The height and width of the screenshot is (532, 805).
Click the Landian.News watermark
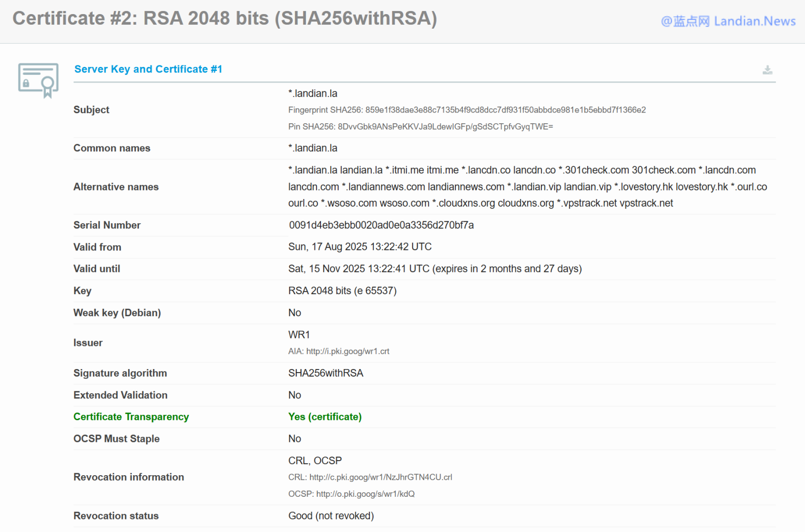[728, 21]
